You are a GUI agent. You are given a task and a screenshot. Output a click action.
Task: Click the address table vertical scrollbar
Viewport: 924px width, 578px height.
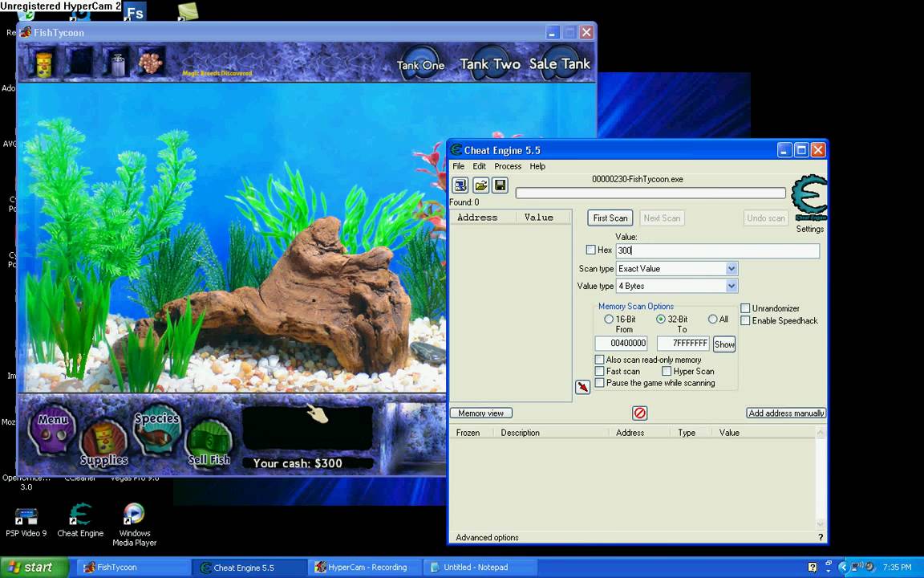[821, 478]
